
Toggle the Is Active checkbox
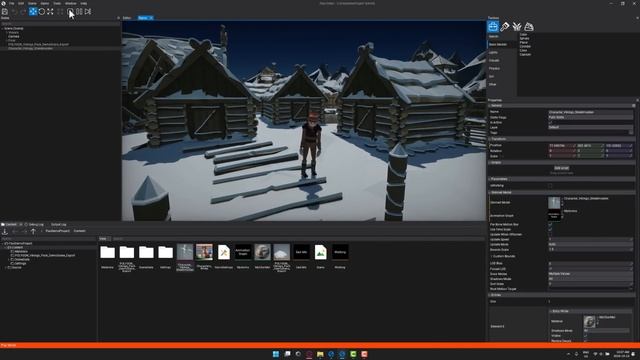coord(550,122)
